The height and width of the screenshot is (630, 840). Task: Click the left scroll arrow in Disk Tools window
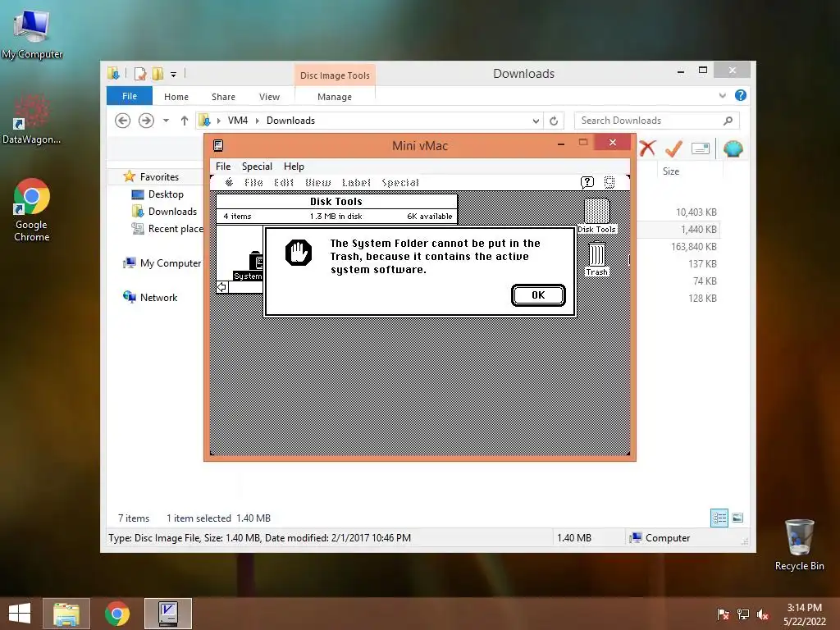222,287
